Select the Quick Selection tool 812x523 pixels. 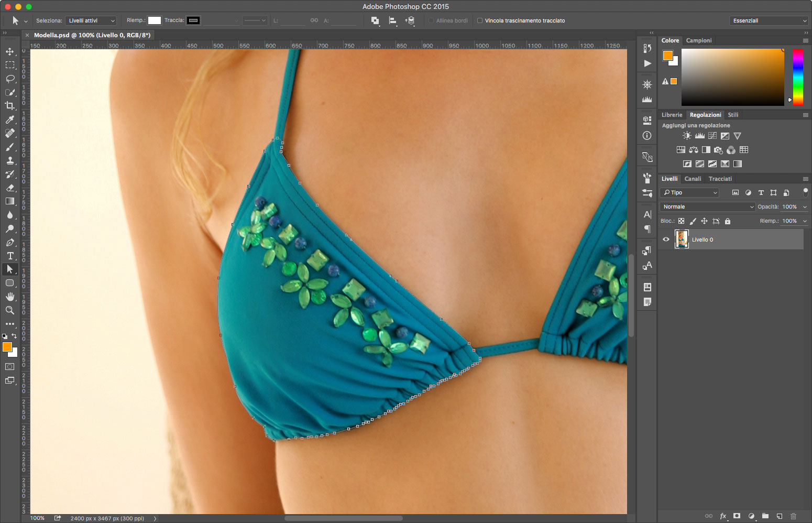coord(10,92)
